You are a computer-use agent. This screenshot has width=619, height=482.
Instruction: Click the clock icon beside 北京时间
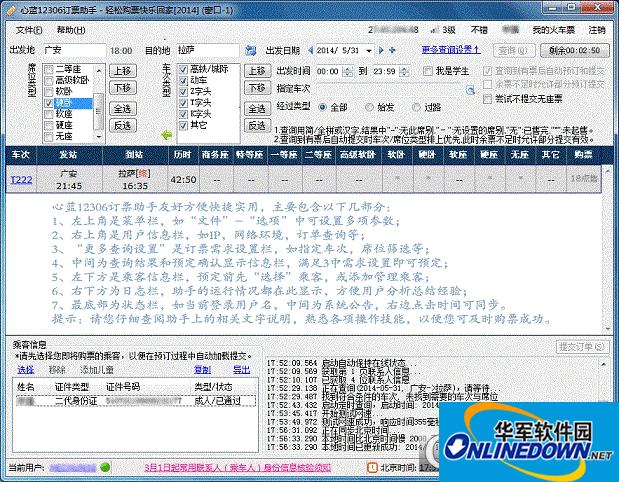coord(372,467)
